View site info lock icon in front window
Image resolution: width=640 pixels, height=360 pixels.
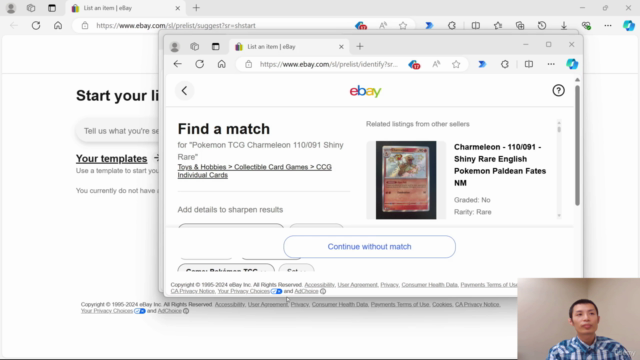pos(249,64)
